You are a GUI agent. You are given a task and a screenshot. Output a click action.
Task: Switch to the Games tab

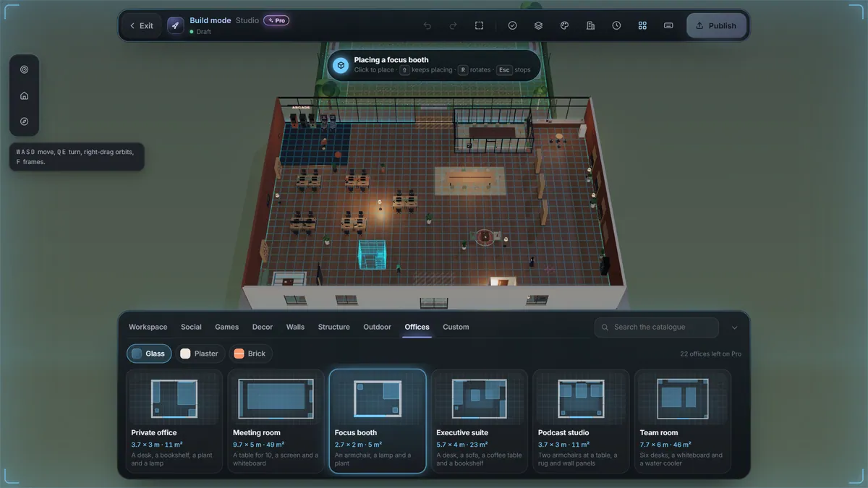[x=226, y=327]
